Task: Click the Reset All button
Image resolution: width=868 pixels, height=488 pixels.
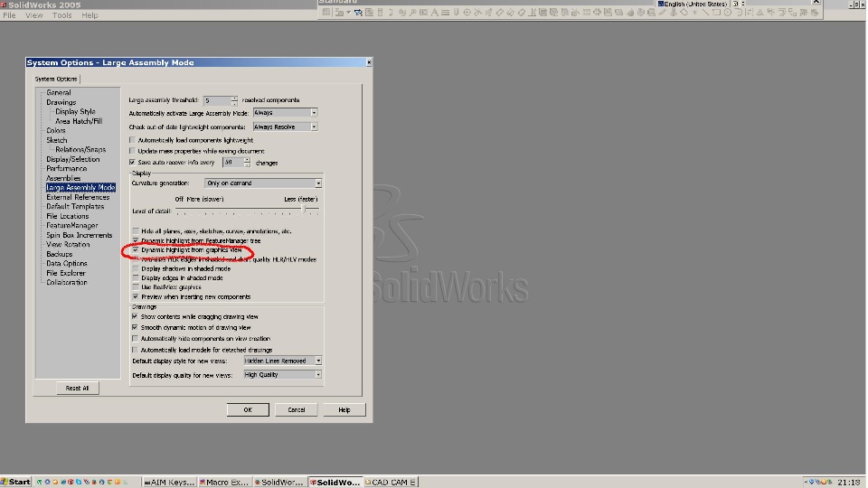Action: click(x=78, y=388)
